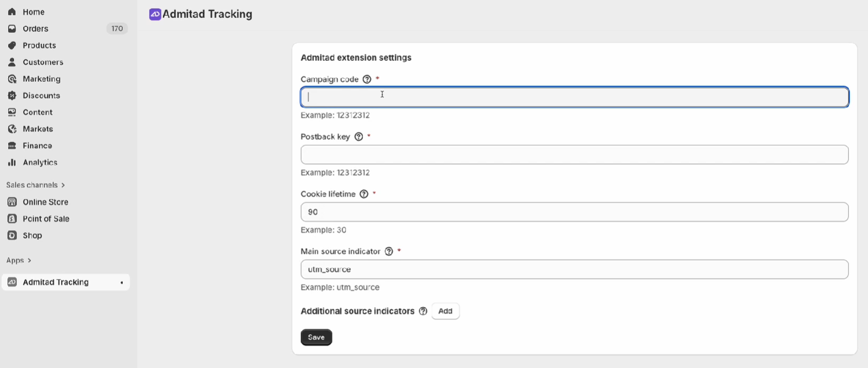Expand the Apps section chevron
The image size is (868, 368).
tap(29, 260)
